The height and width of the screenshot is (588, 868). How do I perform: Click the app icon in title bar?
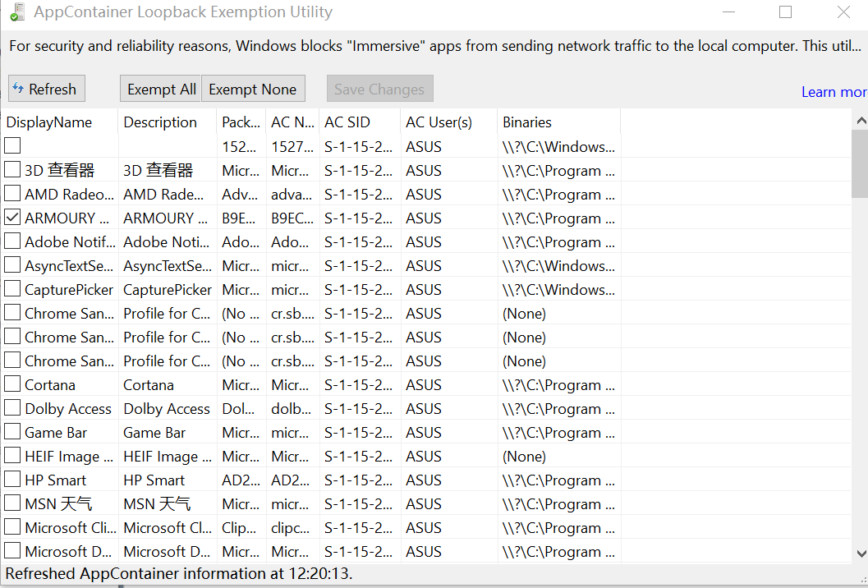tap(16, 12)
